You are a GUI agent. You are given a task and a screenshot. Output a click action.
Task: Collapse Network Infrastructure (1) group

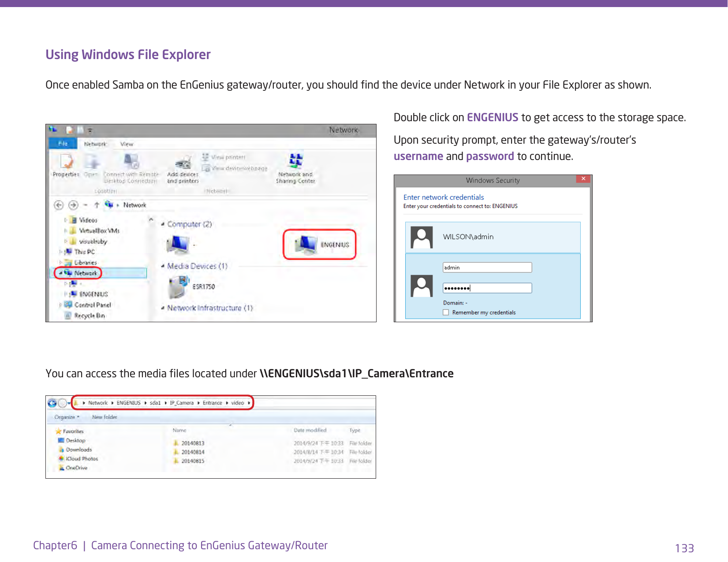[163, 308]
